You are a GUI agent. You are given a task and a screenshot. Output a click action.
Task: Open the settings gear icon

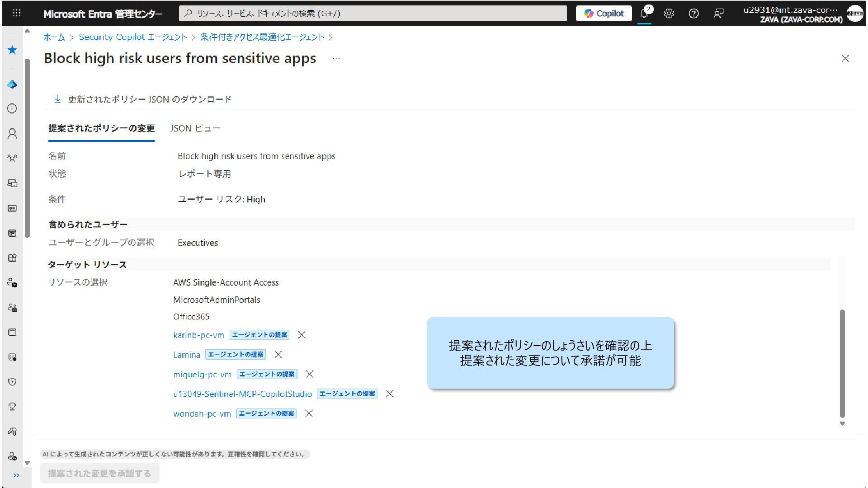tap(669, 14)
